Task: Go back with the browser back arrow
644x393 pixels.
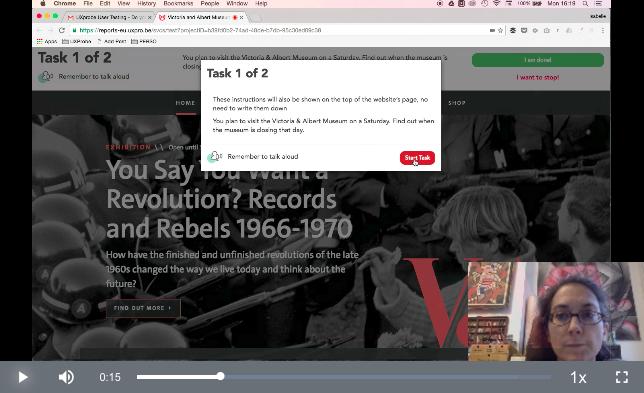Action: pyautogui.click(x=39, y=30)
